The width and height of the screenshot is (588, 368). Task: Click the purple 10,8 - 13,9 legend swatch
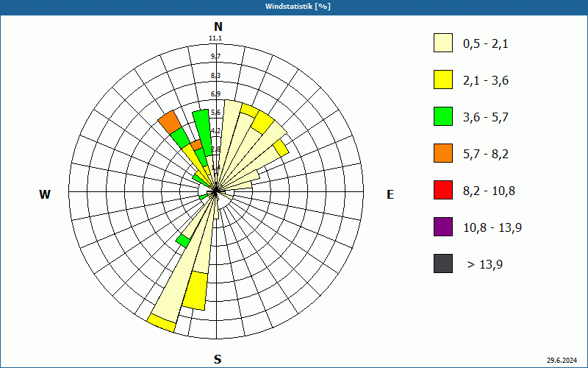(443, 227)
